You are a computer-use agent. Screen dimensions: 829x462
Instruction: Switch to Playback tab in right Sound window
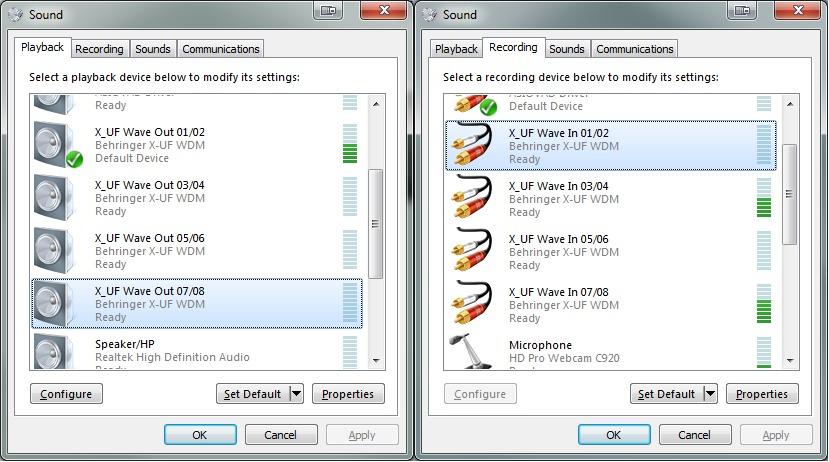tap(456, 49)
